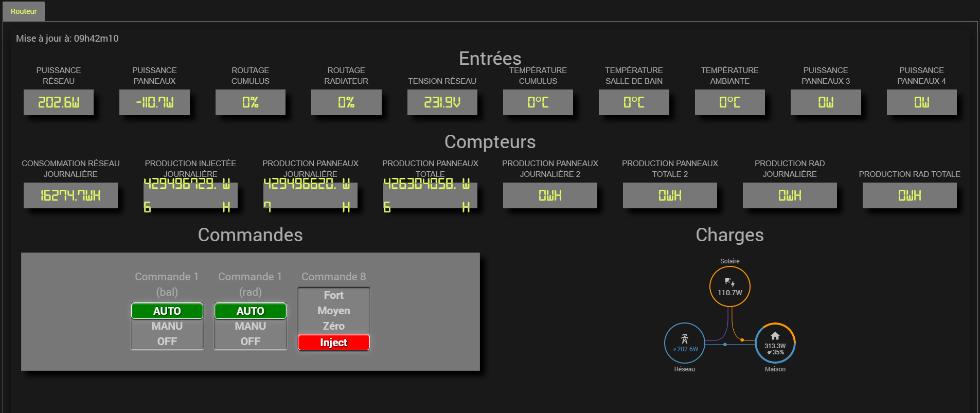Click the Entrées section heading
980x413 pixels.
click(490, 59)
